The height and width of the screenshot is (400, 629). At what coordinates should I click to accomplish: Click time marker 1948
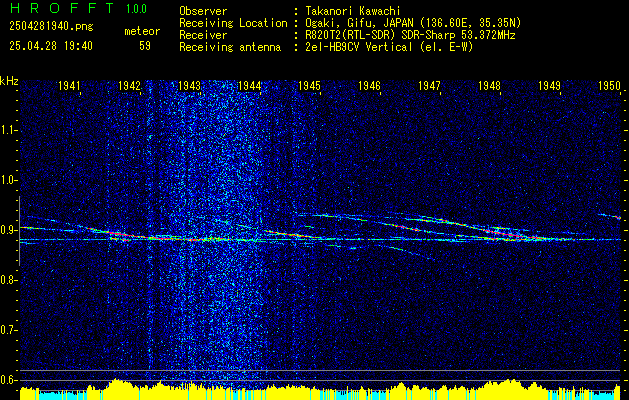pos(489,85)
